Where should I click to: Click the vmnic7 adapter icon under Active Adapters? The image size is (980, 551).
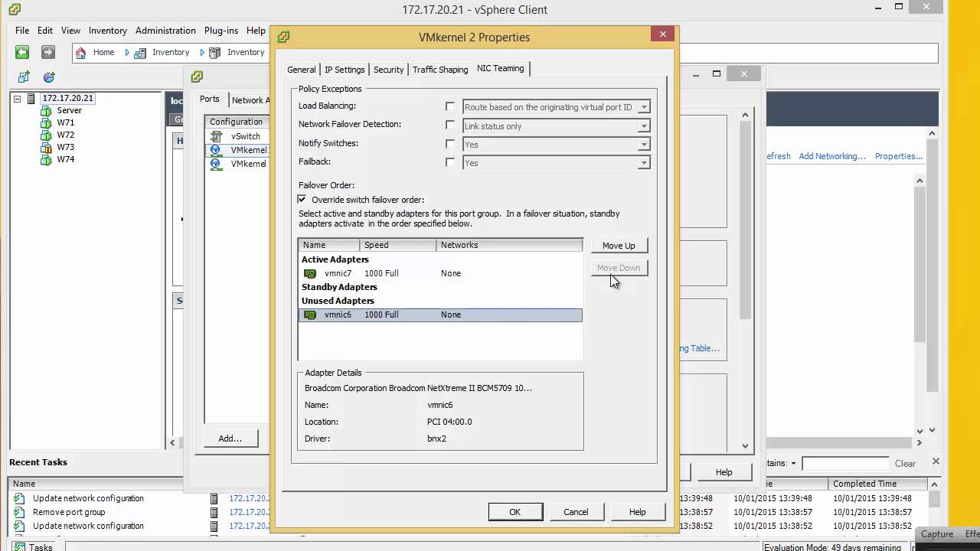tap(310, 273)
